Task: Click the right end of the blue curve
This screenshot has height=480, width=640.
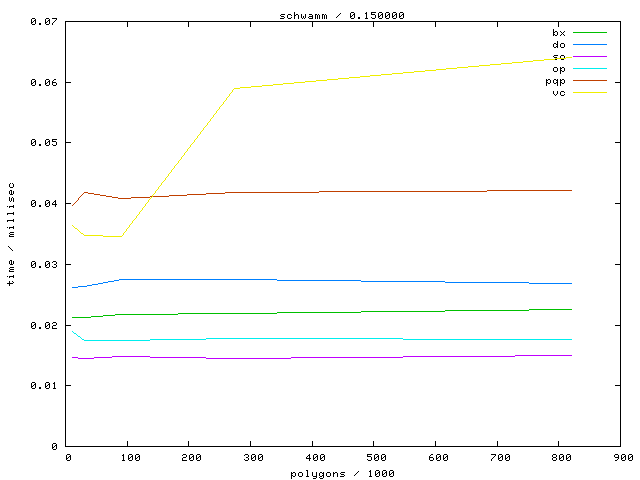Action: click(x=571, y=283)
